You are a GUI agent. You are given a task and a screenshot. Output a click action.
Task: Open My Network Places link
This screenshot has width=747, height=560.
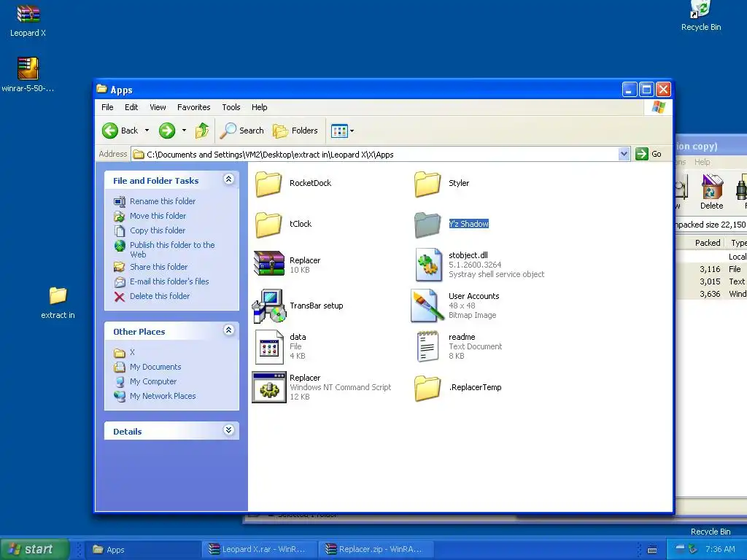(x=163, y=396)
